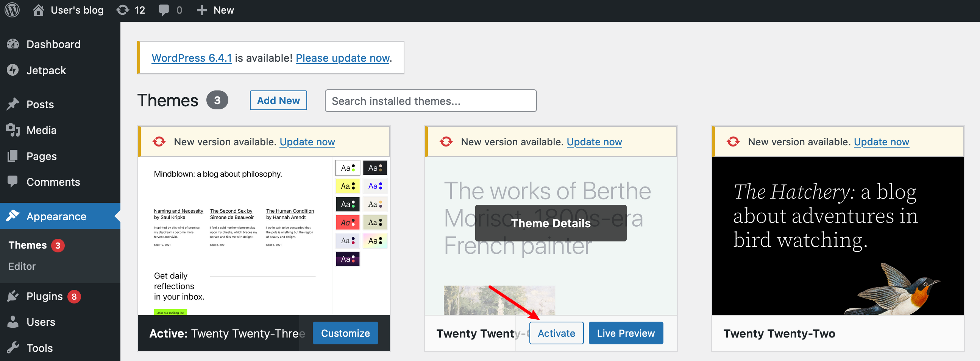Open the New content menu
This screenshot has width=980, height=361.
215,10
